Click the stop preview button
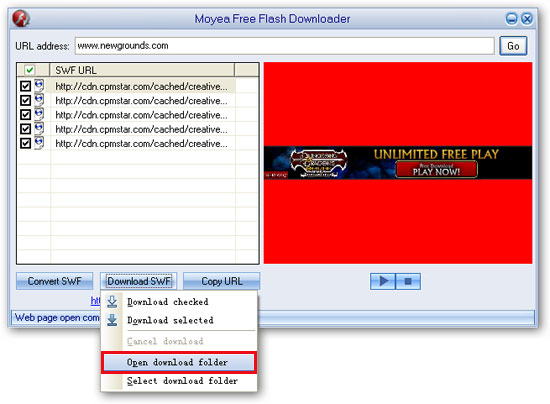Viewport: 550px width, 404px height. coord(408,281)
